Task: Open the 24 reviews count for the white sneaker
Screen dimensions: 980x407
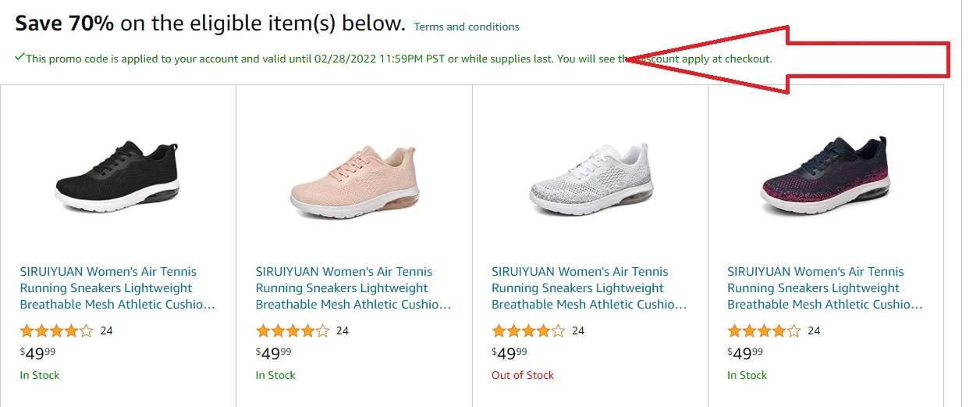Action: (x=578, y=330)
